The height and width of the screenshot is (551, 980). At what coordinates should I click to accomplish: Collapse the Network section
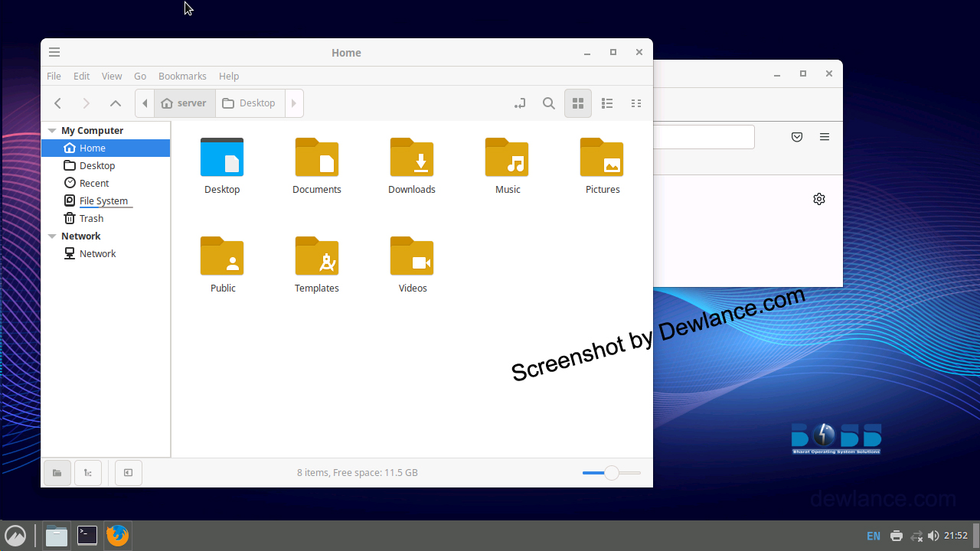pyautogui.click(x=51, y=236)
